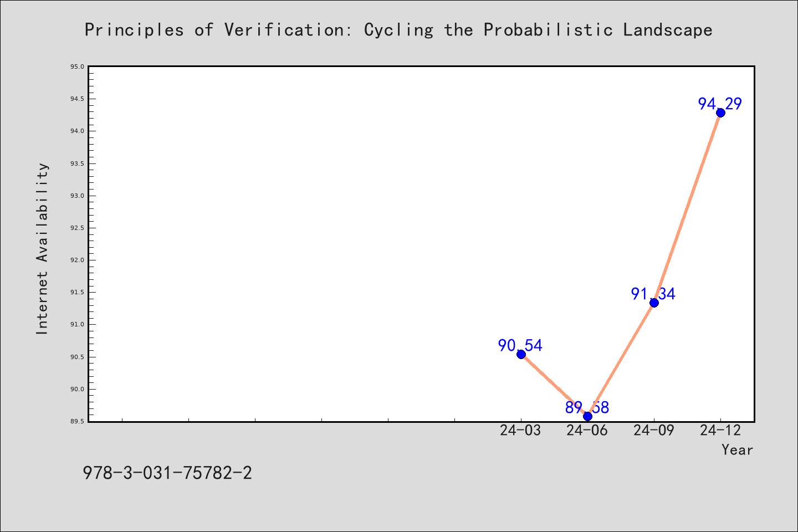Screen dimensions: 798x532
Task: Select the 94.29 value label
Action: [720, 104]
